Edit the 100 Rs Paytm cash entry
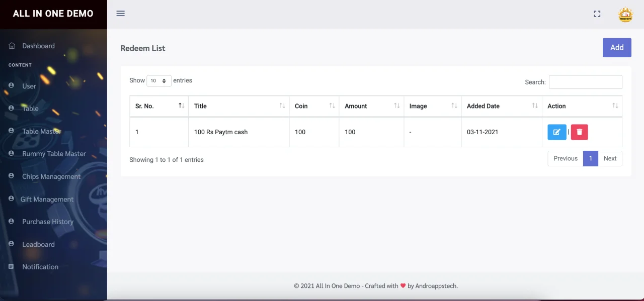644x301 pixels. tap(557, 132)
